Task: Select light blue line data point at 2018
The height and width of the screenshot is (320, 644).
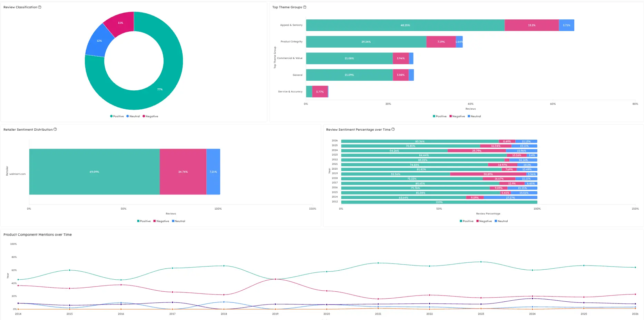Action: [x=224, y=302]
